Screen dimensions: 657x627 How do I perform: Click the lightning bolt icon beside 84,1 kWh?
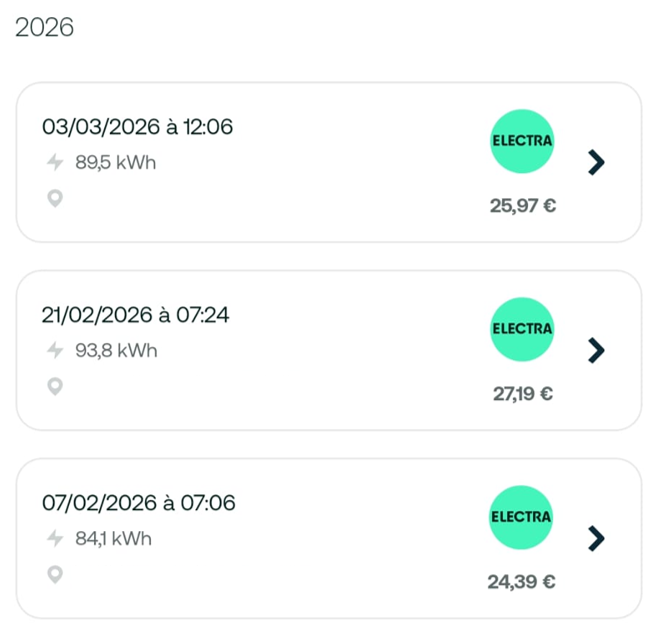(x=55, y=539)
